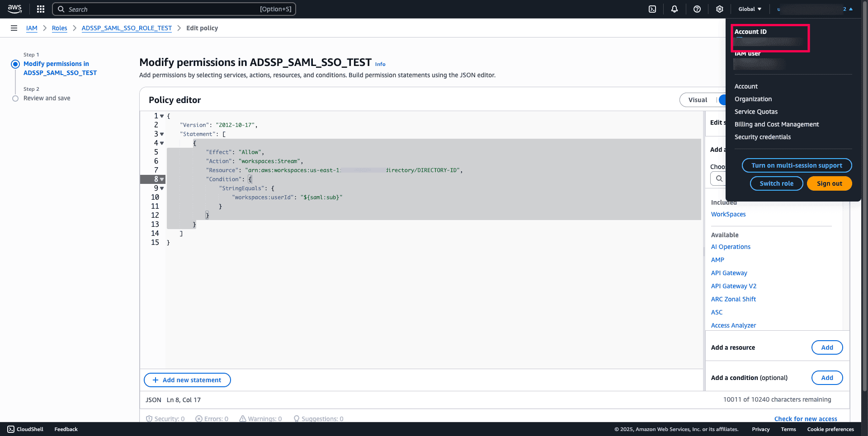This screenshot has height=436, width=868.
Task: Launch CloudShell from the top bar icon
Action: (652, 9)
